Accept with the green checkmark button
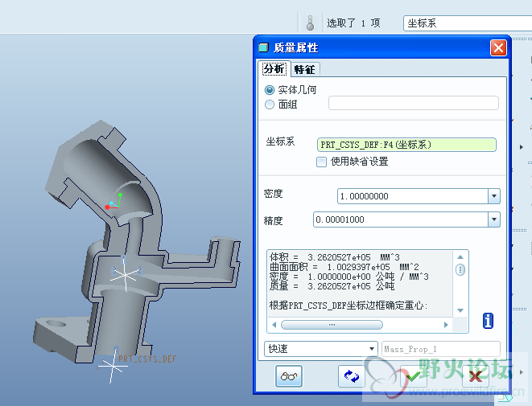 (x=413, y=376)
